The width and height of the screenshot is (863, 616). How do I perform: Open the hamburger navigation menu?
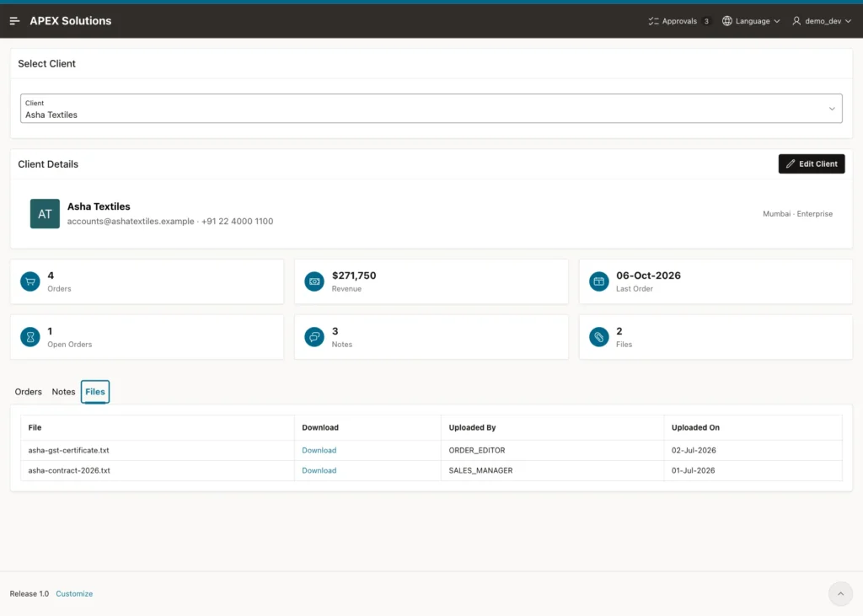(15, 21)
